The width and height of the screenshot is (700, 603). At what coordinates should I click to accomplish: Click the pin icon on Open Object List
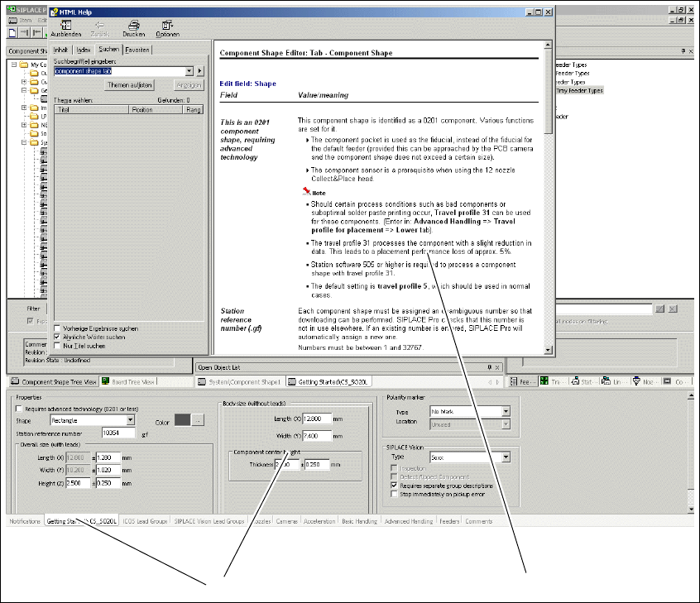pos(488,366)
